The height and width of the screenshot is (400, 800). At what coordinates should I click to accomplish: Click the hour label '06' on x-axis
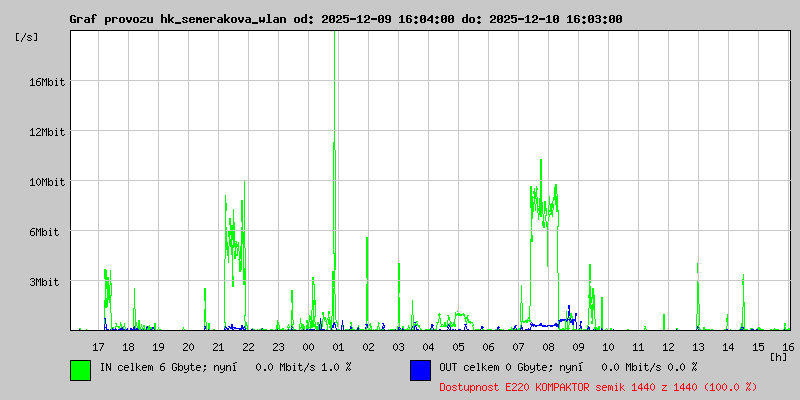coord(488,347)
